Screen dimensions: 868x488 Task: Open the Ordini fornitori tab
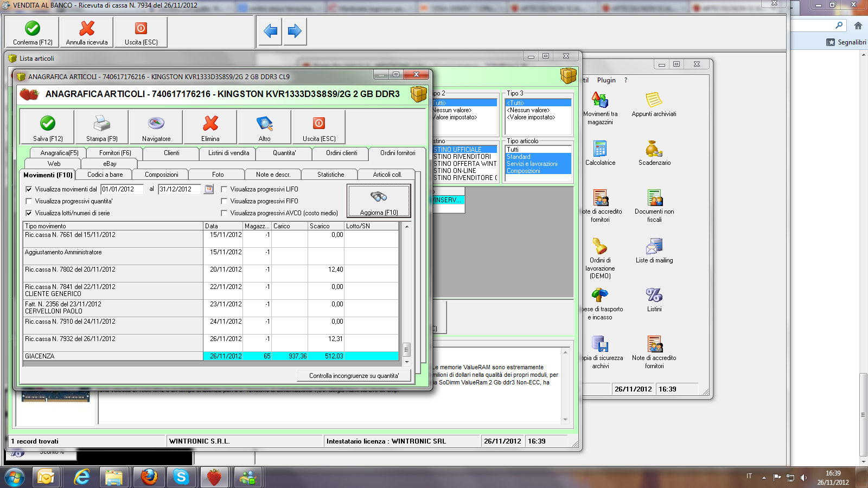[x=398, y=153]
